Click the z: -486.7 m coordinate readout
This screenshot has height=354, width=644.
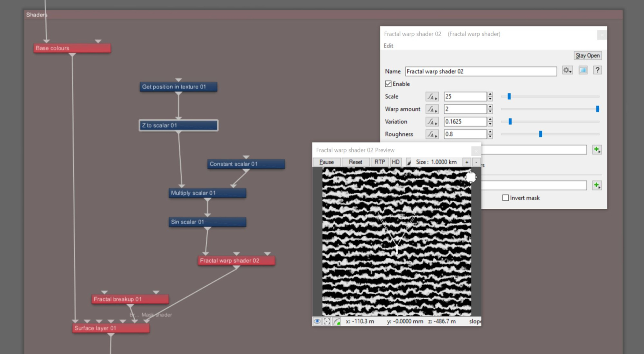coord(442,321)
